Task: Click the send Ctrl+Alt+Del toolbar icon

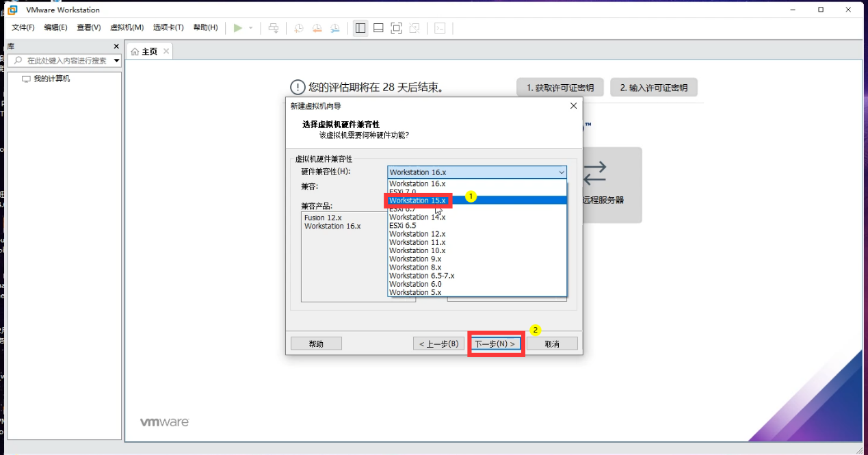Action: tap(273, 28)
